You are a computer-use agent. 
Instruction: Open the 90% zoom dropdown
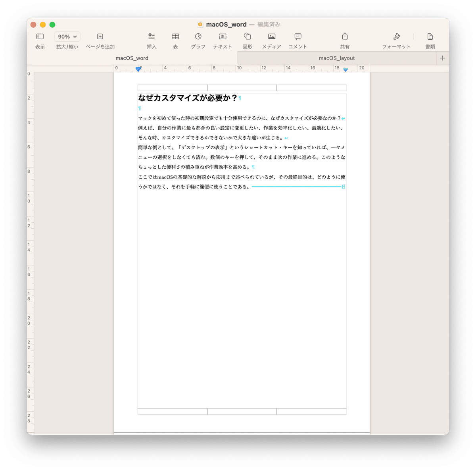click(67, 37)
